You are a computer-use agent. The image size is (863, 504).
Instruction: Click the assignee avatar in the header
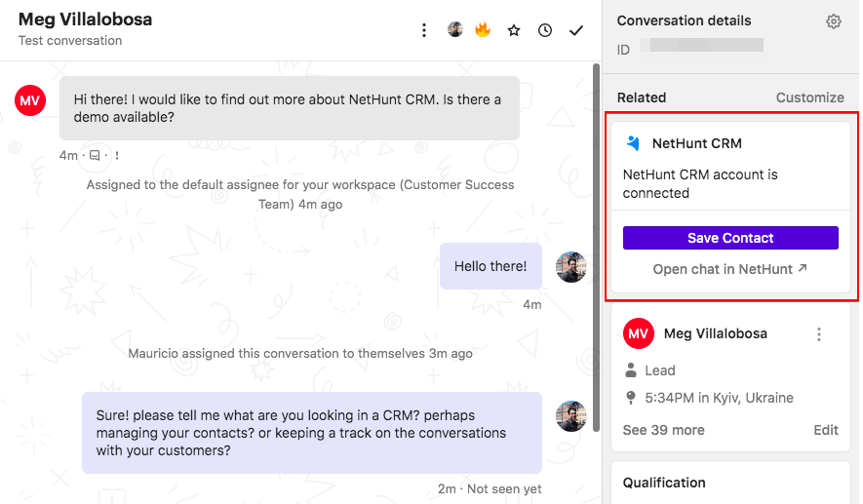454,29
